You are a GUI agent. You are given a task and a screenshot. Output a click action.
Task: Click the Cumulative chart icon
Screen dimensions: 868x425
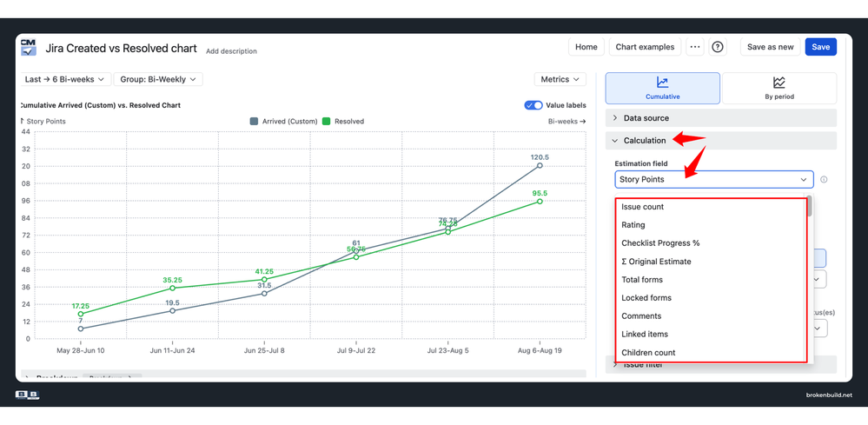click(x=662, y=83)
